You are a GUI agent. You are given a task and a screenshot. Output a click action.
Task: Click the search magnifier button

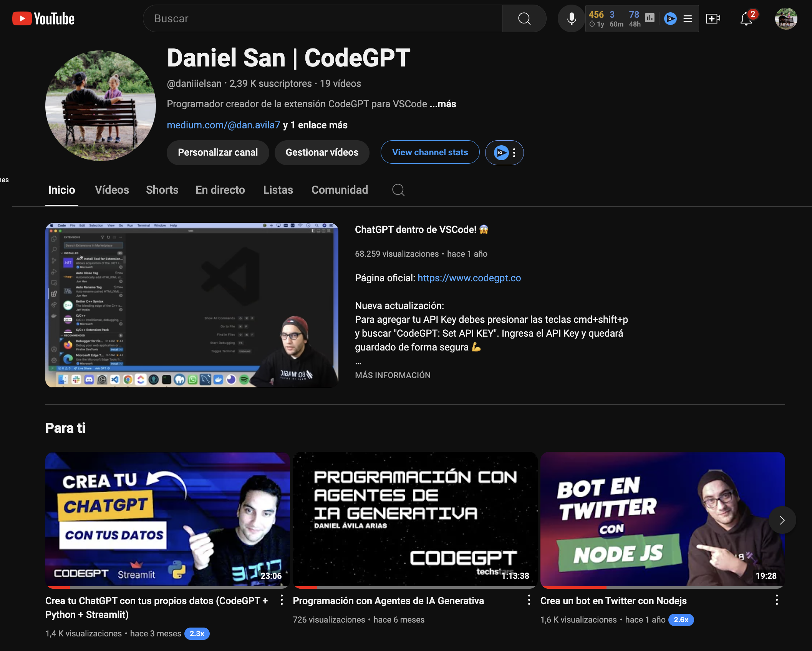point(524,18)
